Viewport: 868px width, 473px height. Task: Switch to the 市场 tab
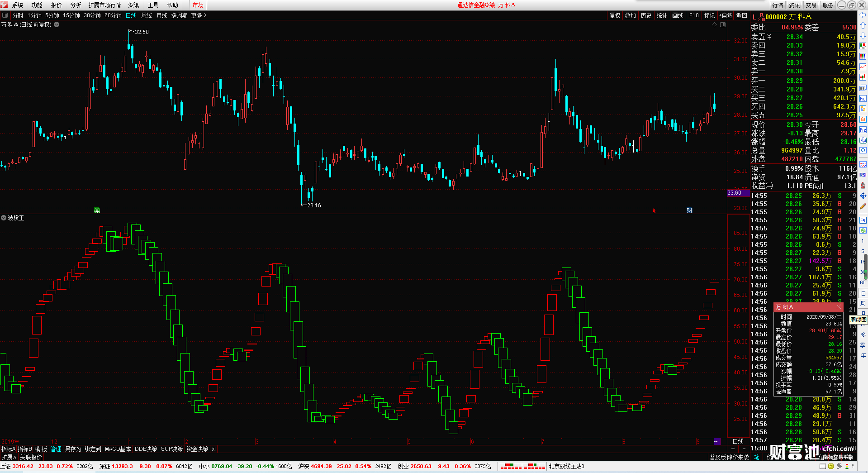point(198,5)
